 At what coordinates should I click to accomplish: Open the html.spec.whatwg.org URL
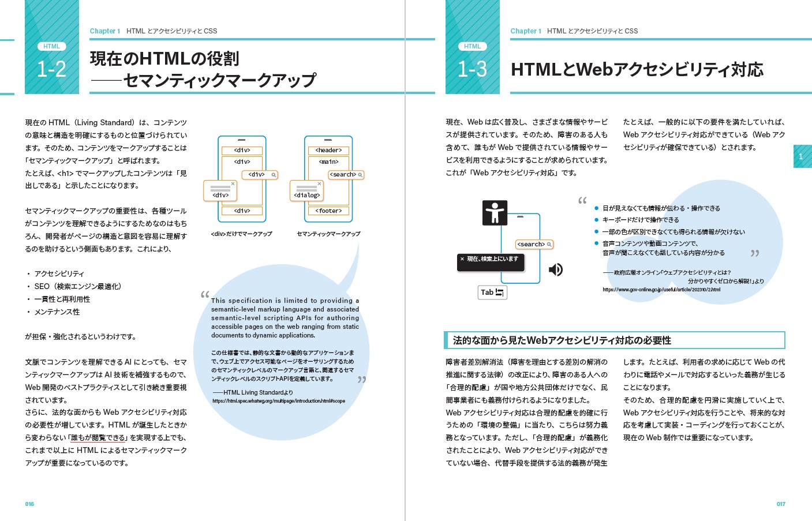[279, 401]
